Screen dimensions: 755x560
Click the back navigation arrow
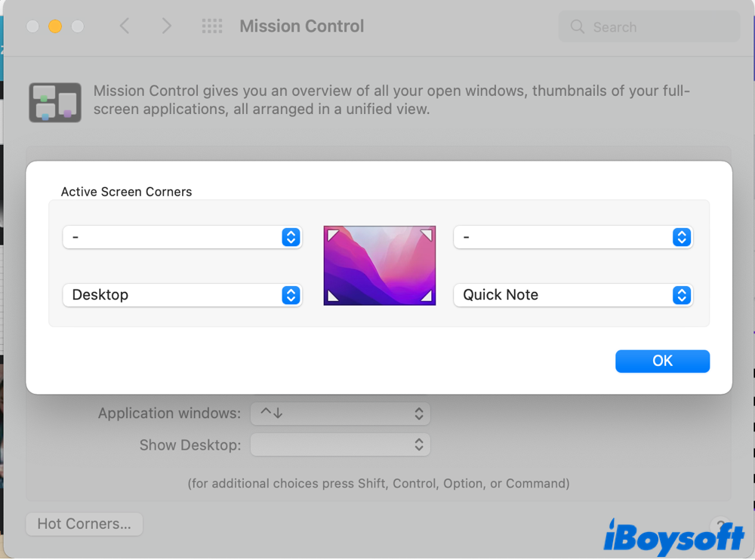click(125, 26)
